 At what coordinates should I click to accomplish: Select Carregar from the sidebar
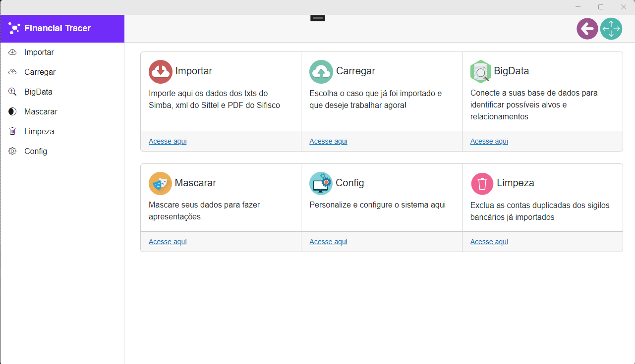pos(40,72)
